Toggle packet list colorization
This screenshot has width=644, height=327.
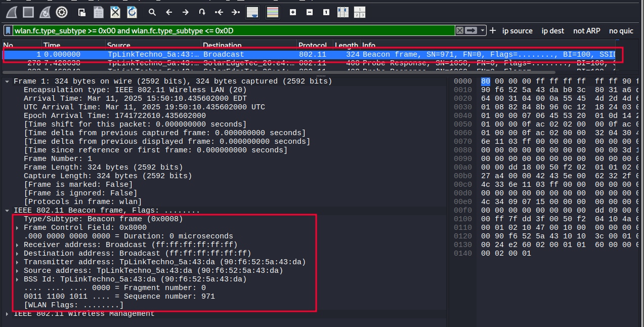[x=273, y=12]
